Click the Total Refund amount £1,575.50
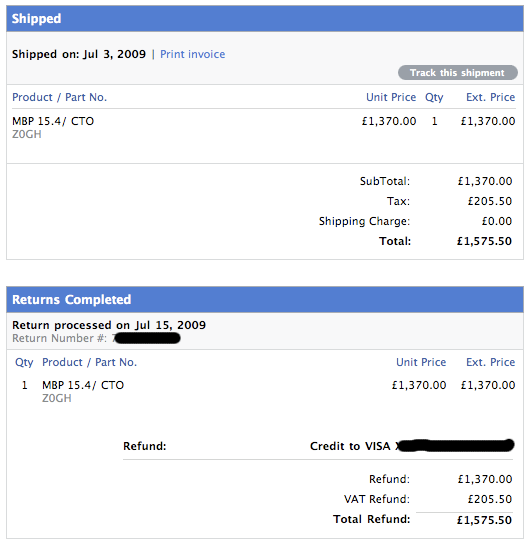Viewport: 530px width, 545px height. [484, 520]
